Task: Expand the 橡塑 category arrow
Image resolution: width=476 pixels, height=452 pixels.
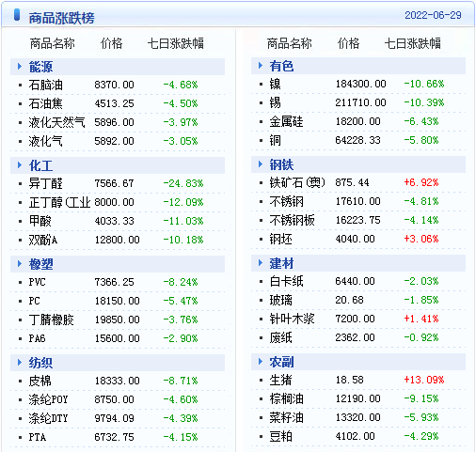Action: coord(20,264)
